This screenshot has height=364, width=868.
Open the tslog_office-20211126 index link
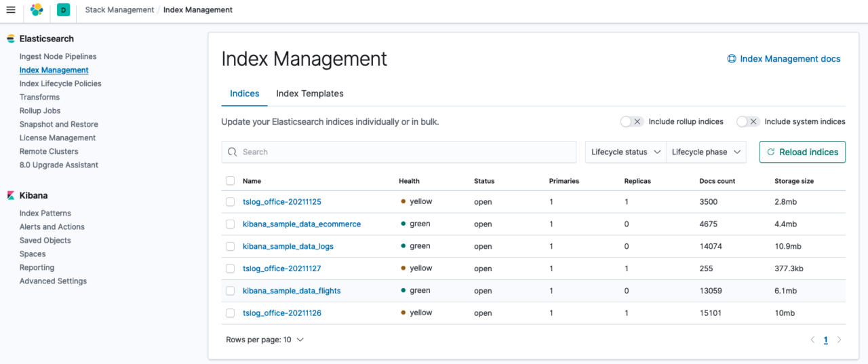[282, 313]
